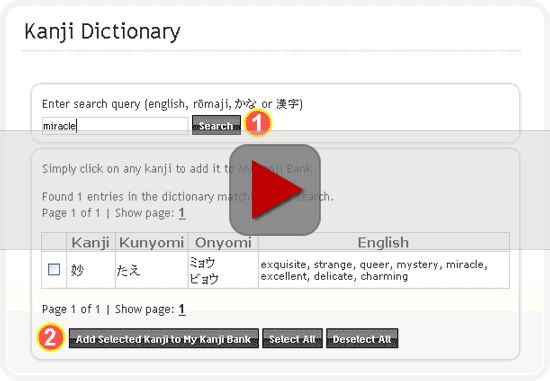550x381 pixels.
Task: Click the English column header
Action: 383,242
